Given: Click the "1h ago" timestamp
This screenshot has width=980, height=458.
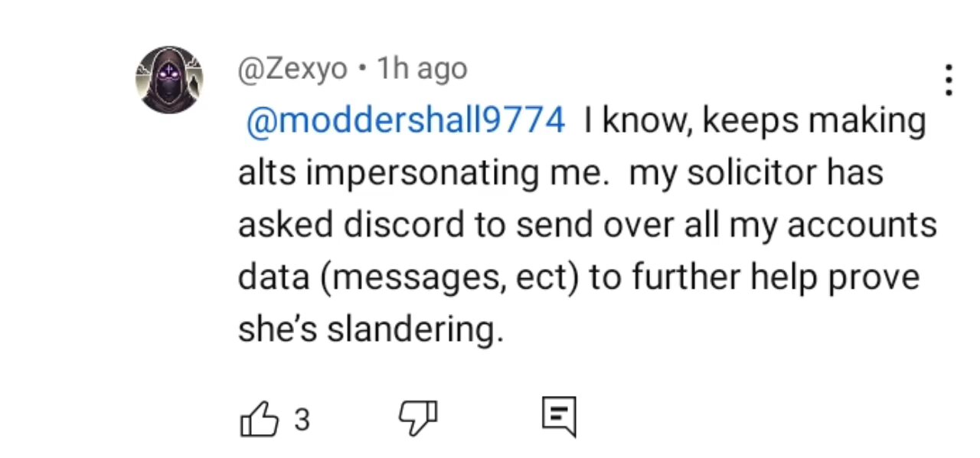Looking at the screenshot, I should click(422, 70).
